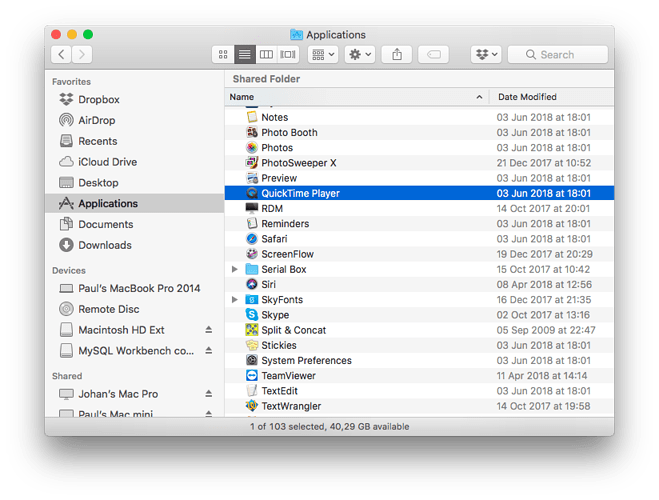Viewport: 659px width, 500px height.
Task: Expand the SkyFonts folder
Action: click(x=235, y=300)
